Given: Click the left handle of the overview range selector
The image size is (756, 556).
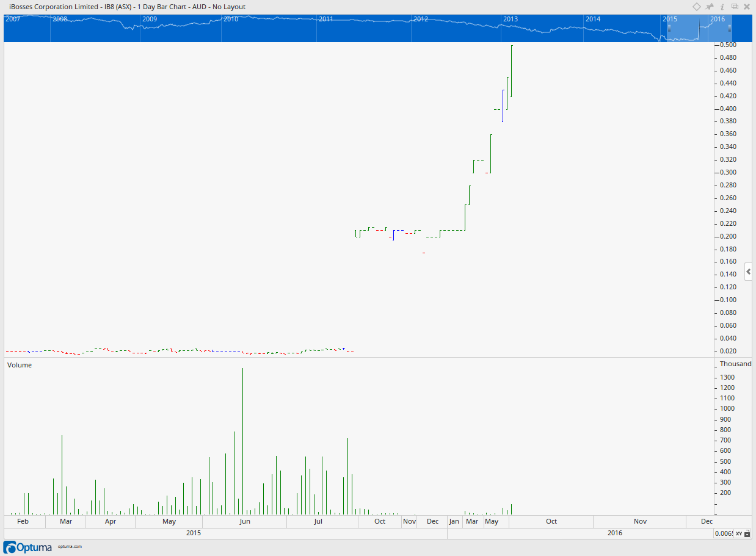Looking at the screenshot, I should click(669, 28).
